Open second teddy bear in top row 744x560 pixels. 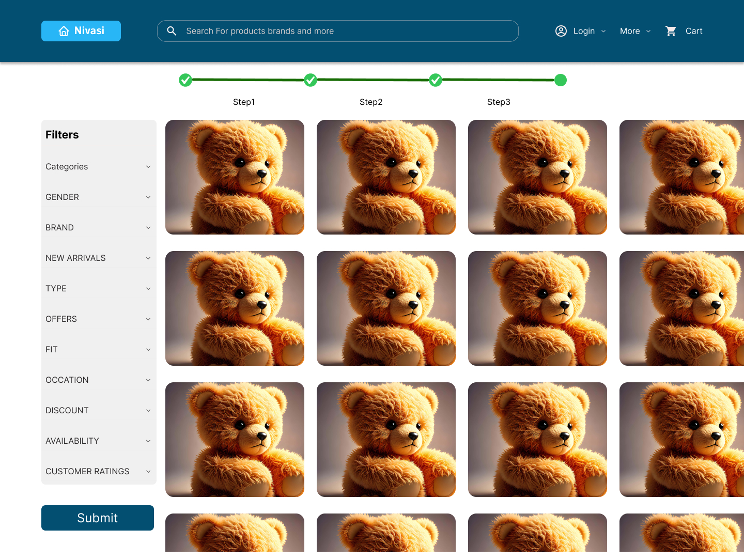(x=386, y=177)
